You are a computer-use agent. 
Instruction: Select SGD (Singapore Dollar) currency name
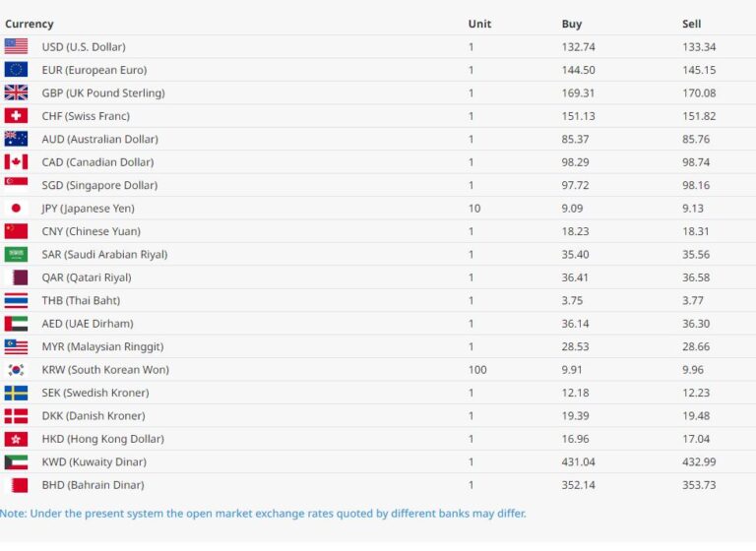[99, 185]
